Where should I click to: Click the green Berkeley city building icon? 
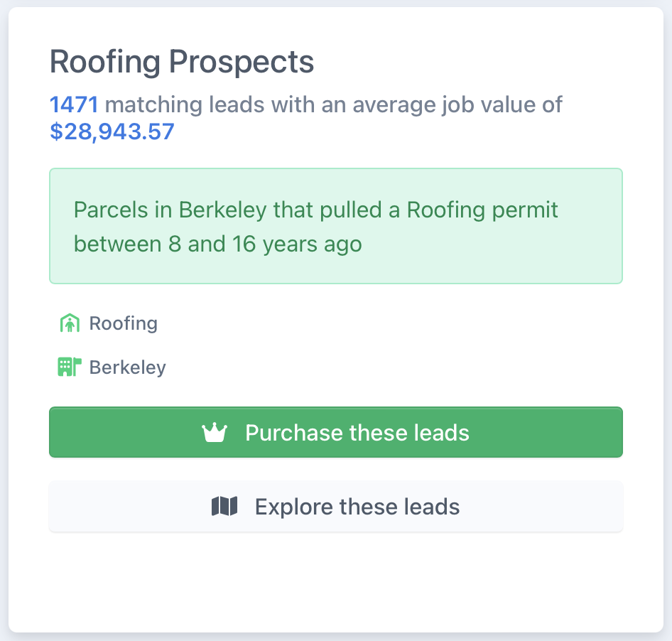(x=70, y=367)
